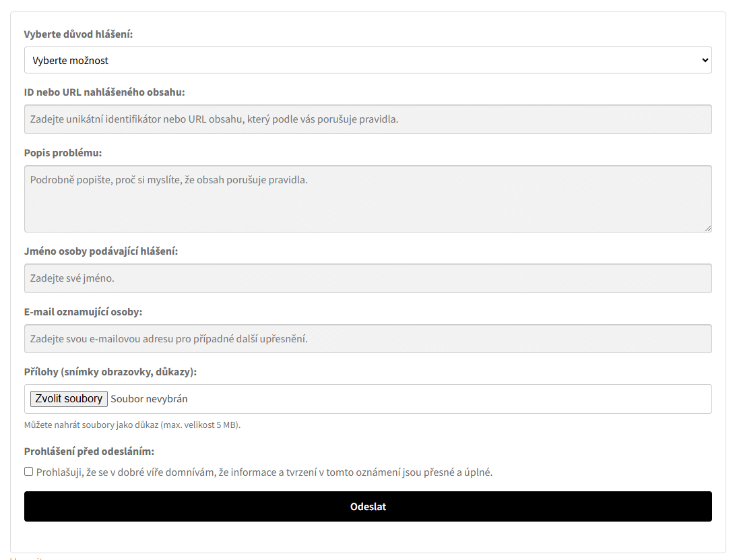Screen dimensions: 737x560
Task: Click the "Vyberte důvod hlášení:" label
Action: 79,34
